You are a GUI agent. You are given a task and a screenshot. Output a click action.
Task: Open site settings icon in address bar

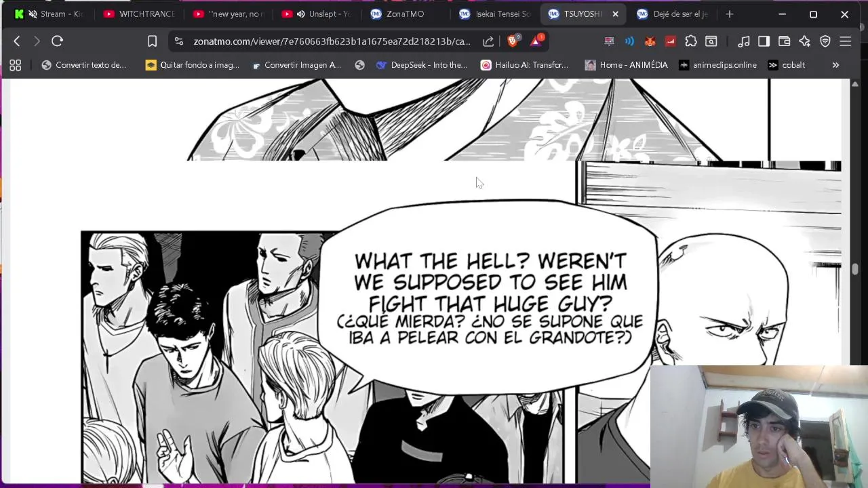coord(178,41)
